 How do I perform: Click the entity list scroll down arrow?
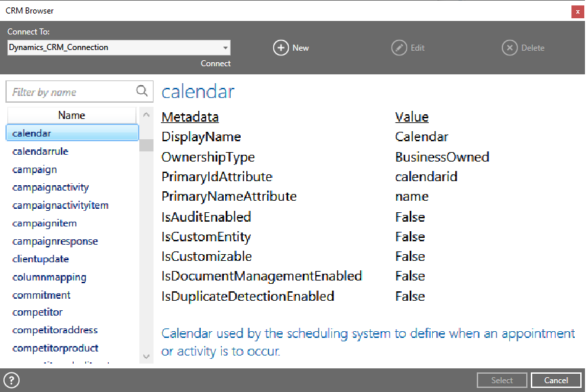146,356
